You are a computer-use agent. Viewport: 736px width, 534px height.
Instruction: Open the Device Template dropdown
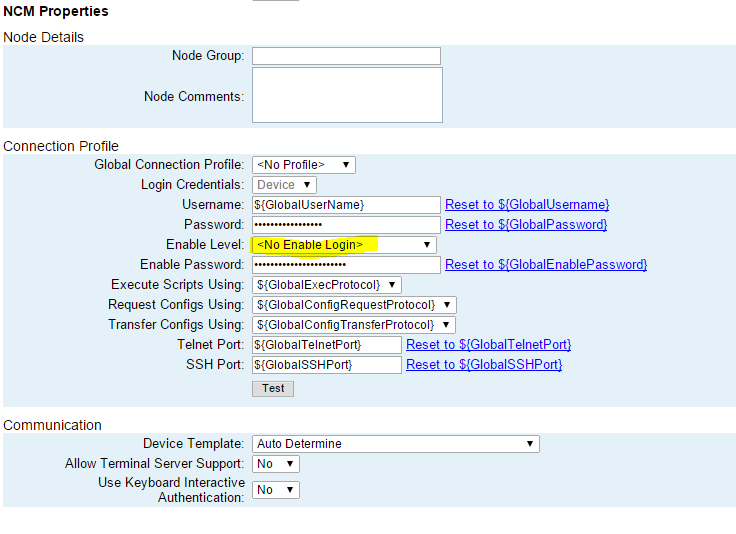[x=396, y=444]
